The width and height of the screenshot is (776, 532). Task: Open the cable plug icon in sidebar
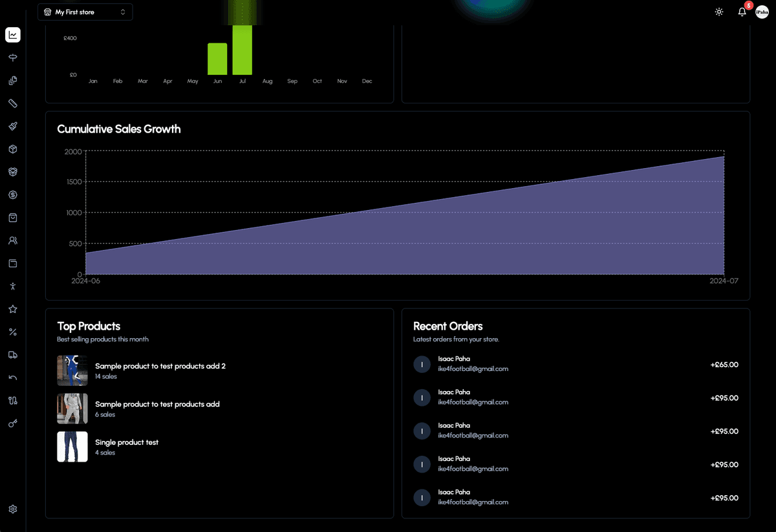(13, 401)
